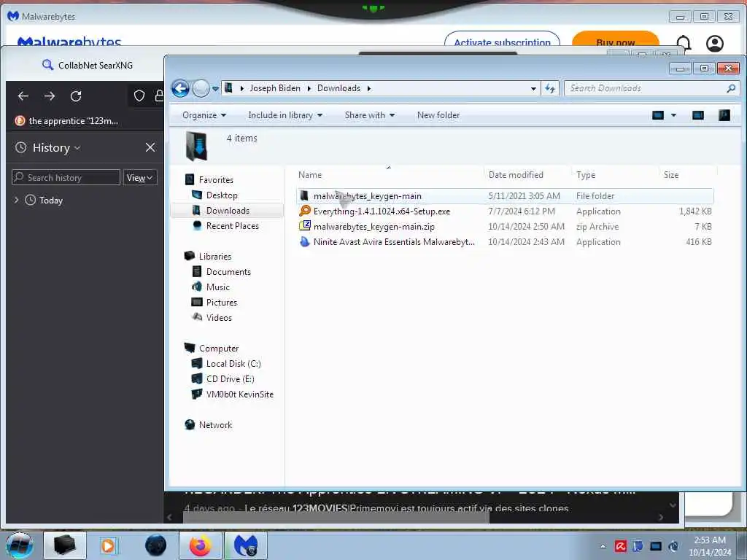Go back in Explorer using the blue arrow
This screenshot has width=747, height=560.
coord(181,88)
